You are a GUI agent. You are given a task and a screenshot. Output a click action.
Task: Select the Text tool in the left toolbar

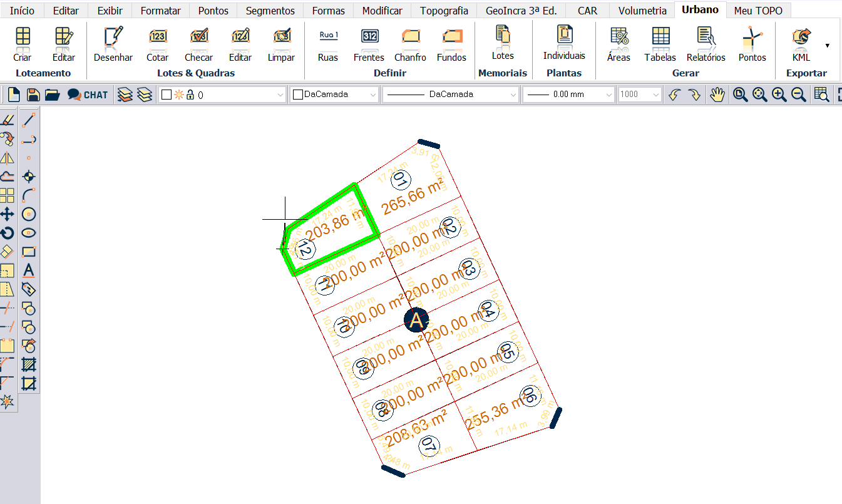click(28, 270)
